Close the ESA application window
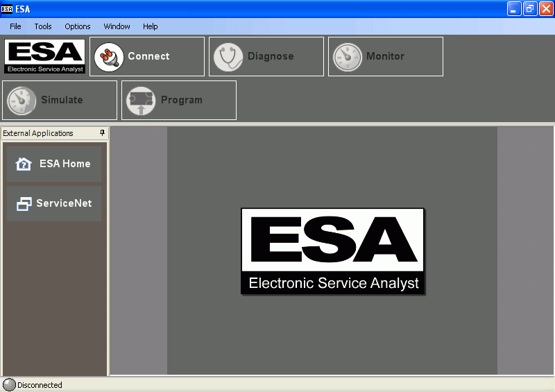This screenshot has height=392, width=555. (x=545, y=9)
